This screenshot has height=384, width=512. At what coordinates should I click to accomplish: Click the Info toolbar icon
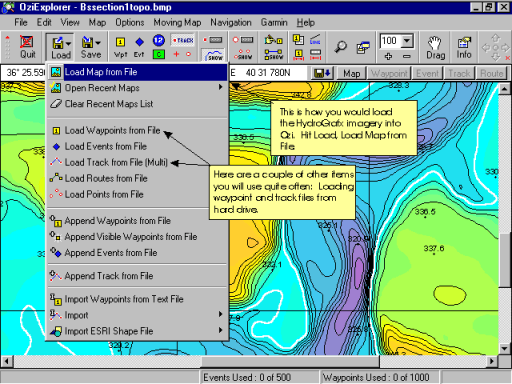464,48
